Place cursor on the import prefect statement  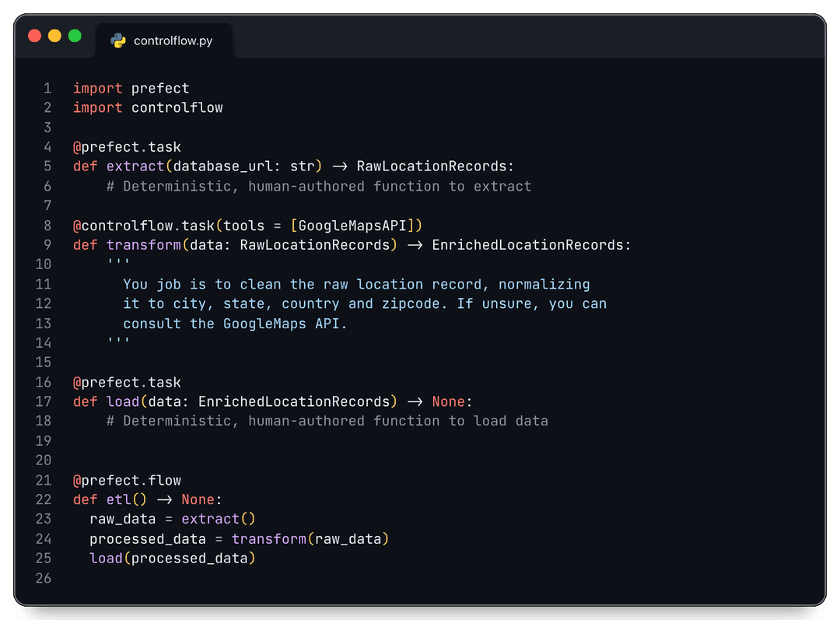tap(130, 88)
